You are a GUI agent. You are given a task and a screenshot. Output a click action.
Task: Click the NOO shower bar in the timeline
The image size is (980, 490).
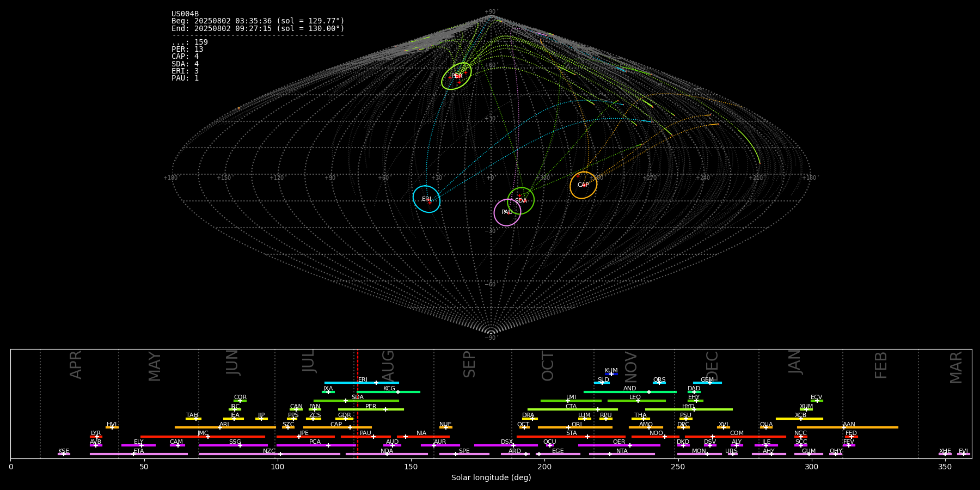656,436
